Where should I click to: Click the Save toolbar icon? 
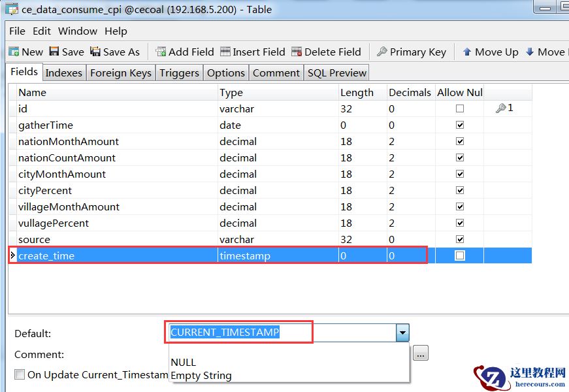pos(55,52)
